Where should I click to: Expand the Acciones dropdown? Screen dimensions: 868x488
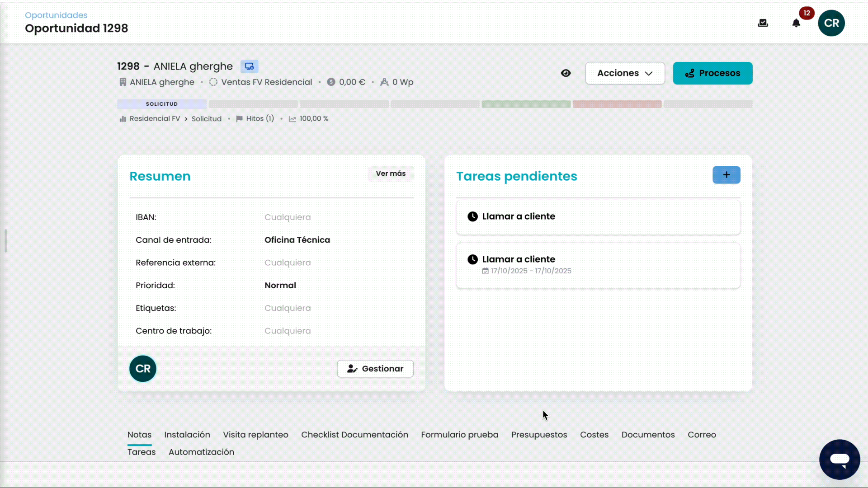click(x=625, y=73)
